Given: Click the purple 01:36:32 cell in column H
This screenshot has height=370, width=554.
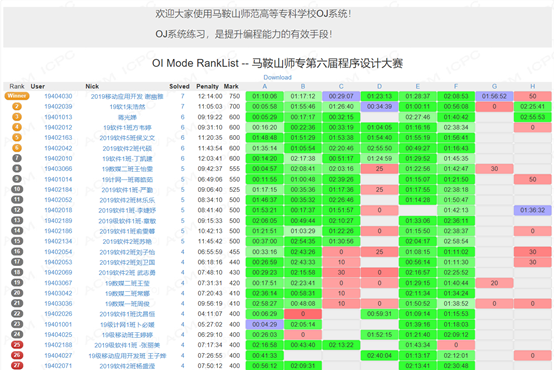Looking at the screenshot, I should (x=532, y=210).
